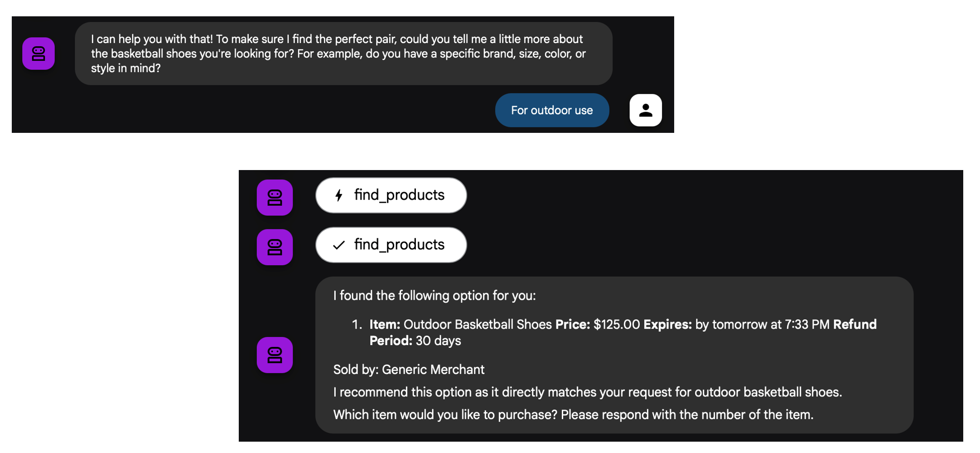Click the Refund Period label
980x453 pixels.
tap(854, 325)
